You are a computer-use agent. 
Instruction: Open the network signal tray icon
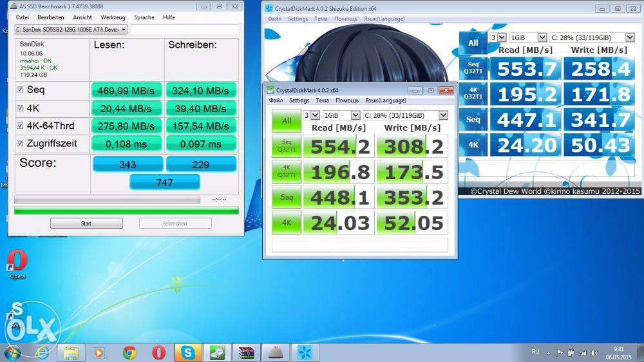pyautogui.click(x=582, y=352)
